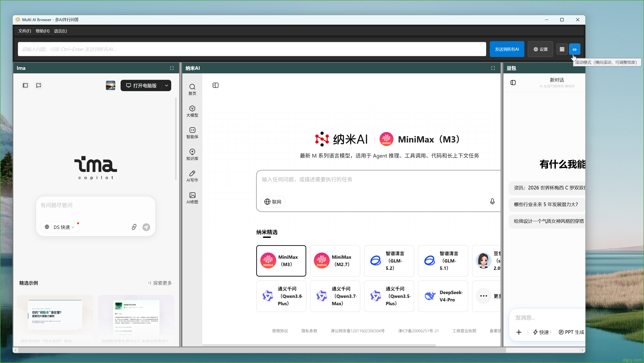Screen dimensions: 644x363
Task: Open 隐私条款 footer link
Action: click(x=309, y=331)
